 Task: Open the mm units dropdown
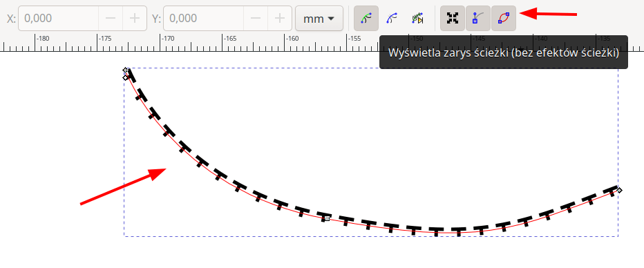coord(319,19)
